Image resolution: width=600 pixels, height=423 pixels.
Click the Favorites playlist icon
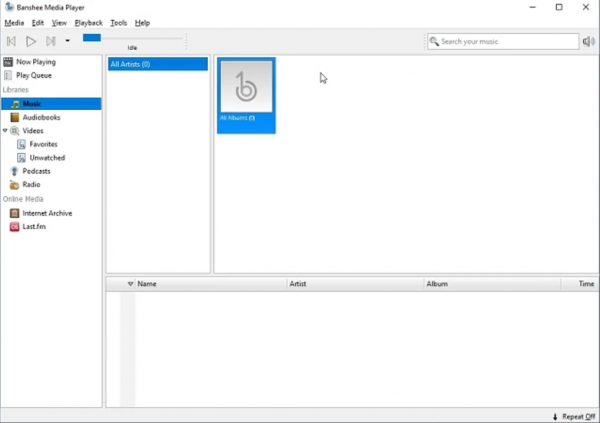(x=22, y=144)
